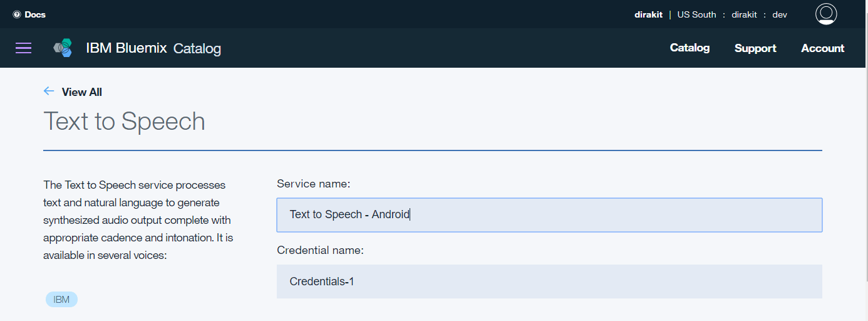Open the user profile avatar
The image size is (868, 321).
826,14
